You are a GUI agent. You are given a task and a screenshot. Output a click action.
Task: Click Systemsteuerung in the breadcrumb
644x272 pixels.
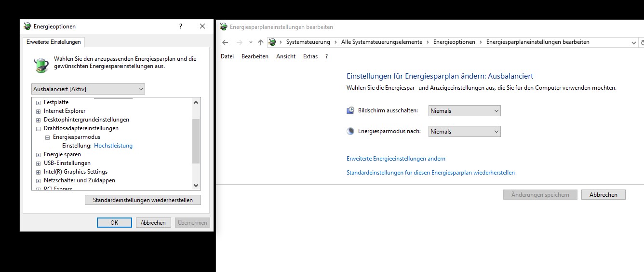click(308, 42)
